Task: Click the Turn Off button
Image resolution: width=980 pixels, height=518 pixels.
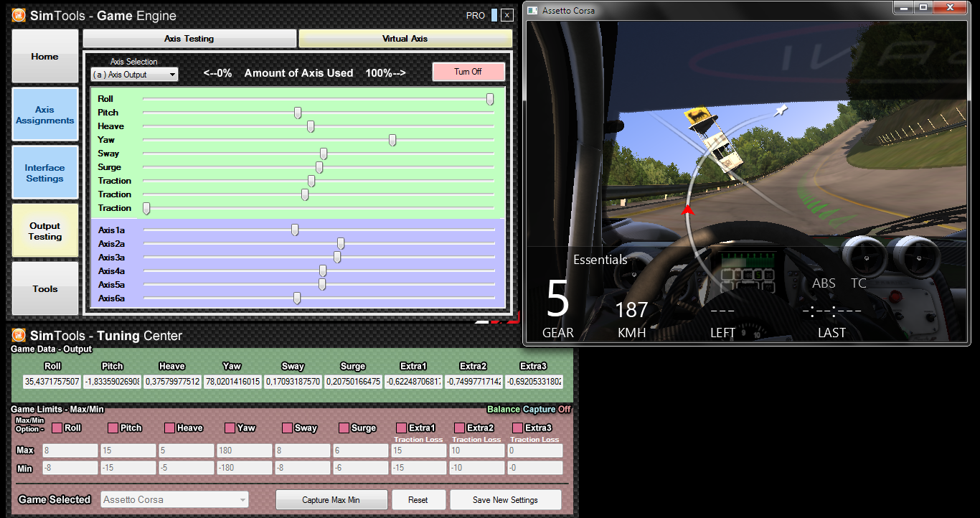Action: 468,72
